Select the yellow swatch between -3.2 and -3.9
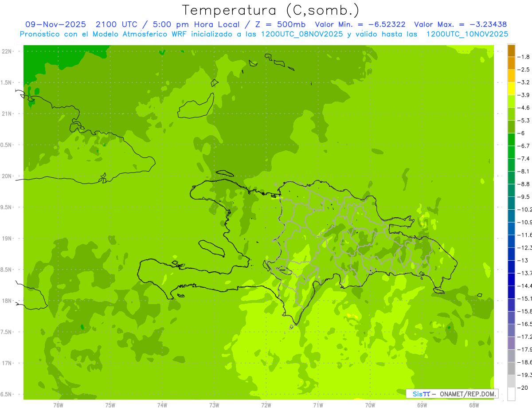This screenshot has height=411, width=532. point(511,89)
